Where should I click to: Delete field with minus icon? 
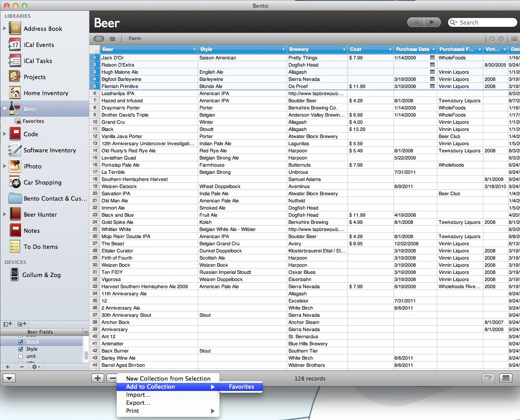tap(21, 367)
